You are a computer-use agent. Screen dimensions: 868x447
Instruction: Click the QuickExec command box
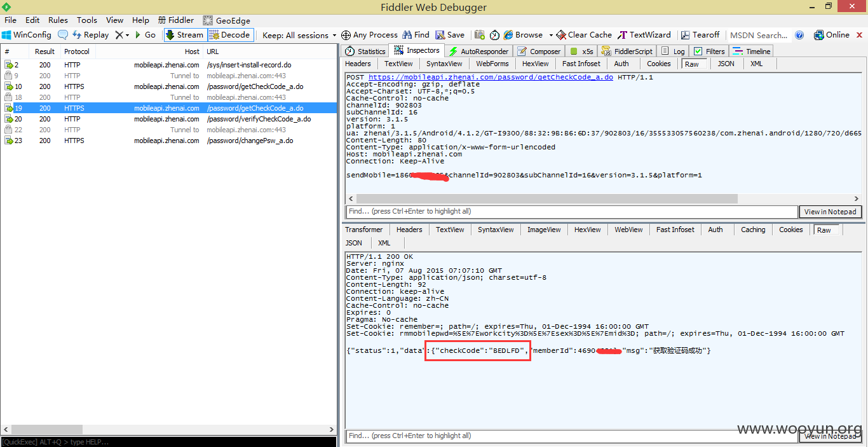pyautogui.click(x=168, y=442)
